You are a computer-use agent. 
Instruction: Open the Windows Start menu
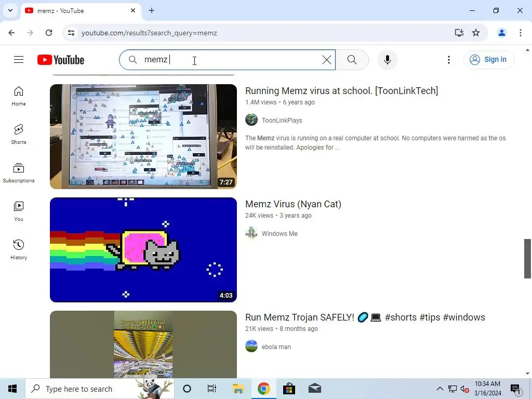click(12, 389)
